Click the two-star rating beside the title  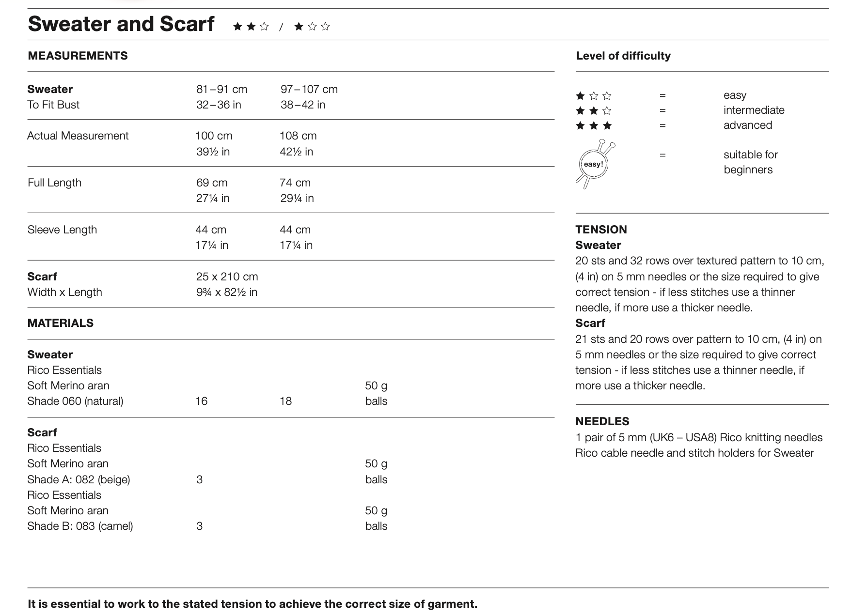[x=251, y=27]
